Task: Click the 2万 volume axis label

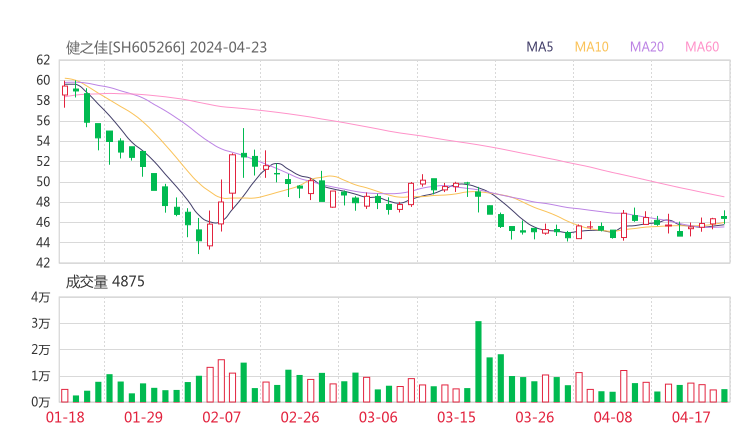Action: coord(41,350)
